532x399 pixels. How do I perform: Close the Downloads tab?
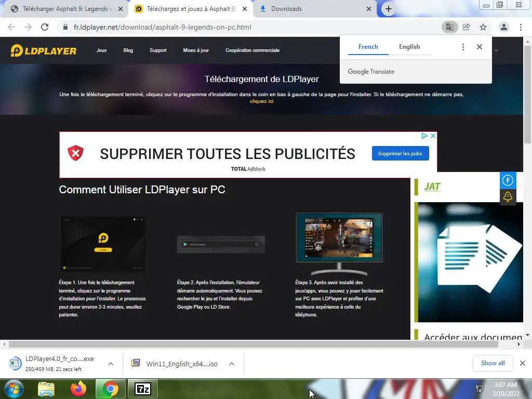[x=369, y=9]
